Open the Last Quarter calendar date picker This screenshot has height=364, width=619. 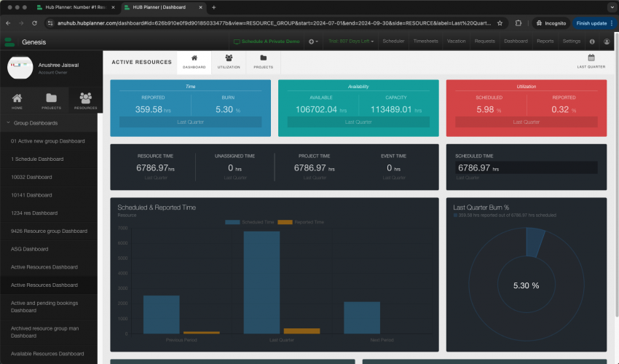[x=591, y=61]
